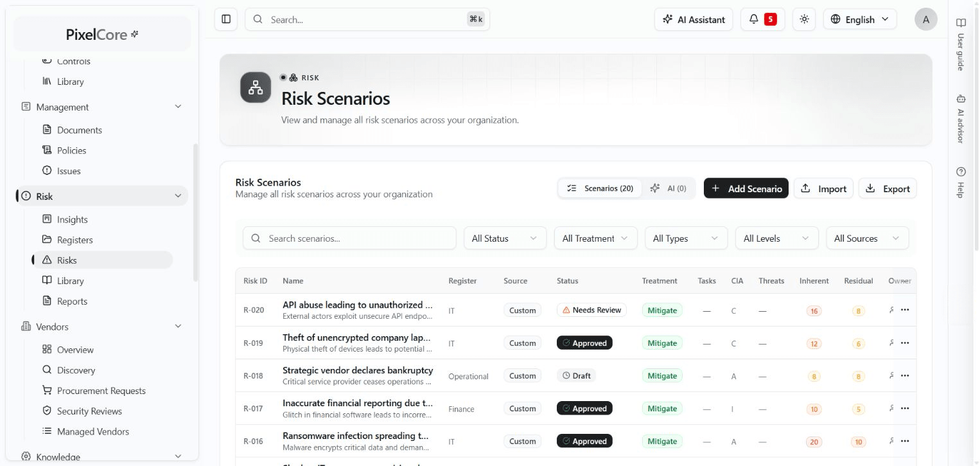Open row actions menu for R-018
Image resolution: width=980 pixels, height=466 pixels.
(x=905, y=375)
